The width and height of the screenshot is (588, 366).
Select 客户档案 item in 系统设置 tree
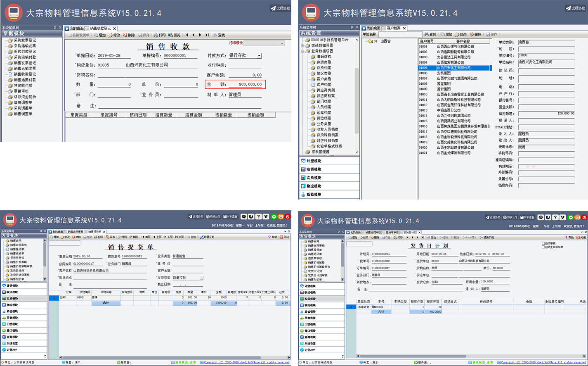(324, 85)
